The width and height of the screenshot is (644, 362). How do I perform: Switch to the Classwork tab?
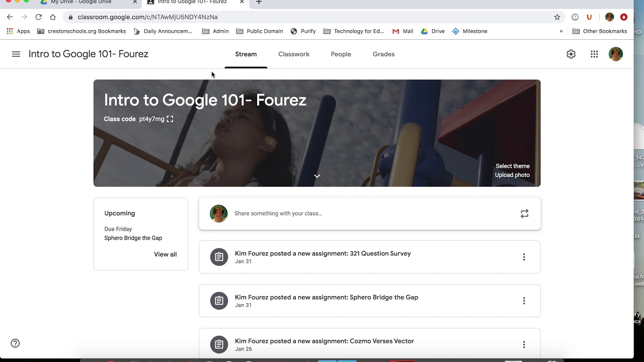[294, 54]
